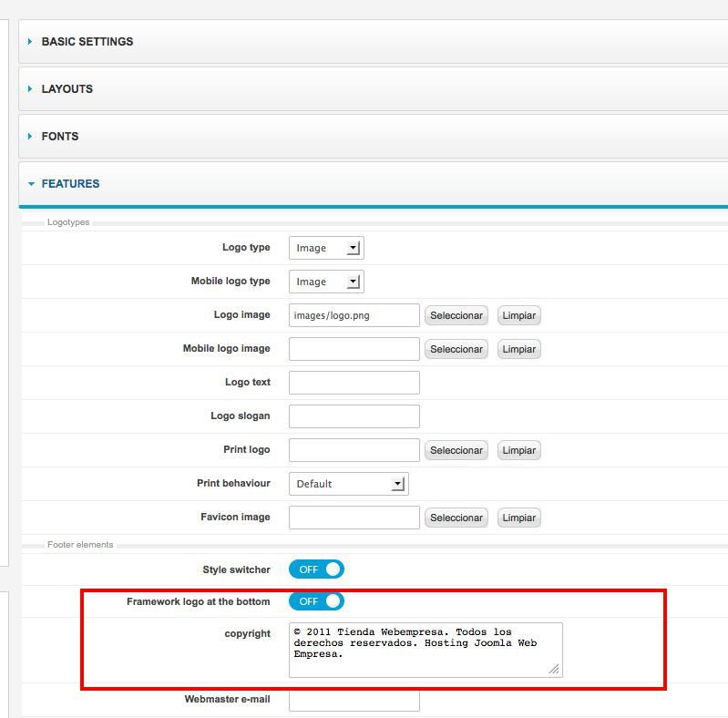Click Limpiar for Favicon image

point(519,518)
